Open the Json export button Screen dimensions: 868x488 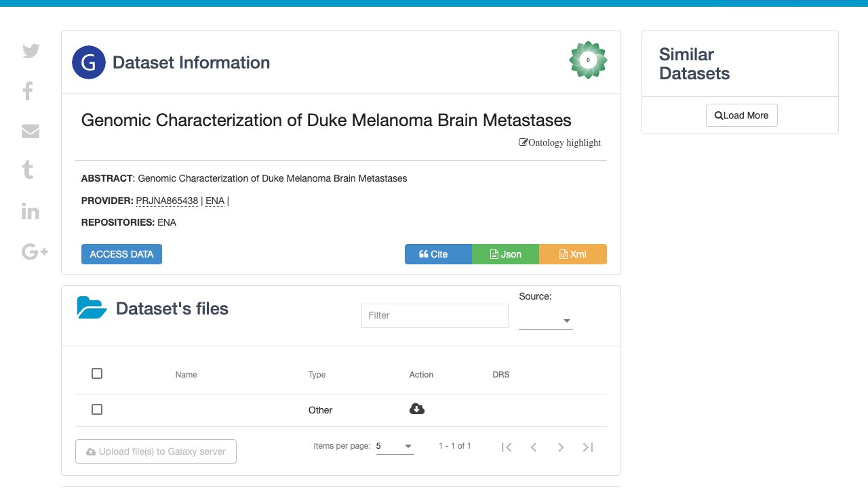[x=505, y=254]
